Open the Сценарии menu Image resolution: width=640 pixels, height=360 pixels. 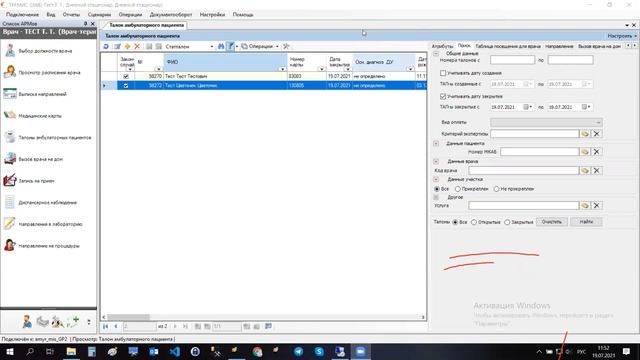coord(99,14)
